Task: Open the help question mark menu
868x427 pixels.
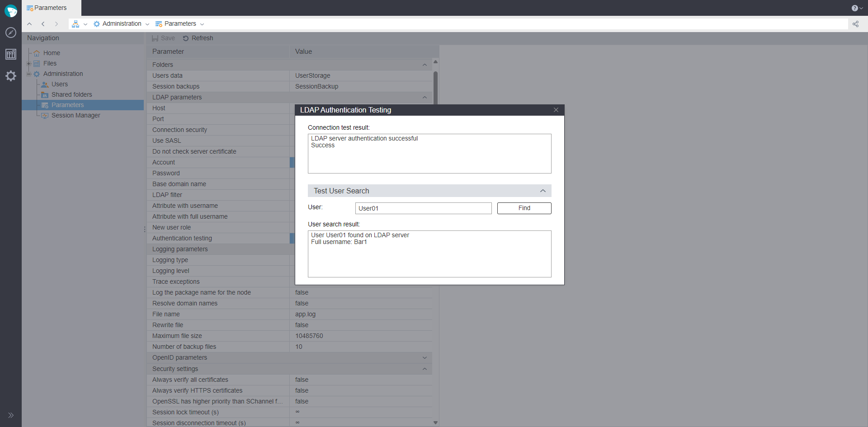Action: 857,8
